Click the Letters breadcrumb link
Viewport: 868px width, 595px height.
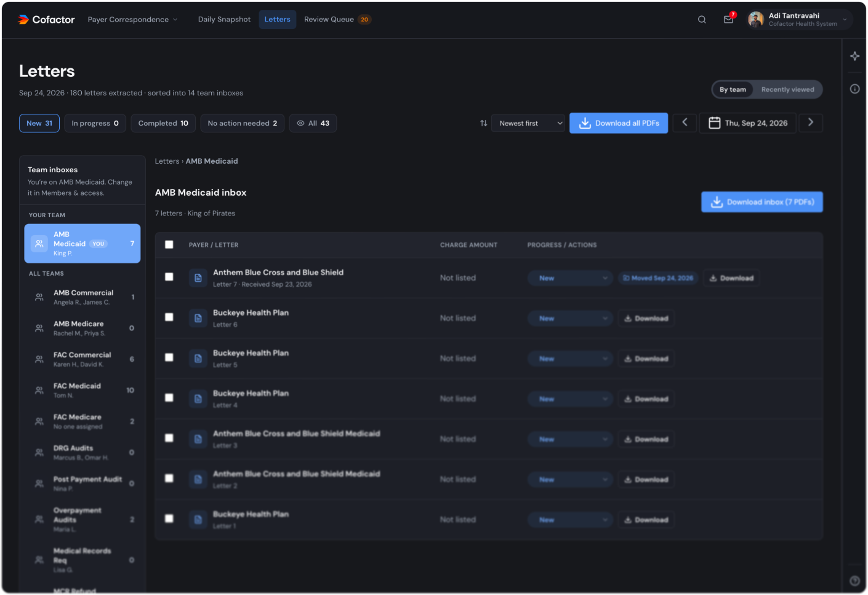pos(167,161)
